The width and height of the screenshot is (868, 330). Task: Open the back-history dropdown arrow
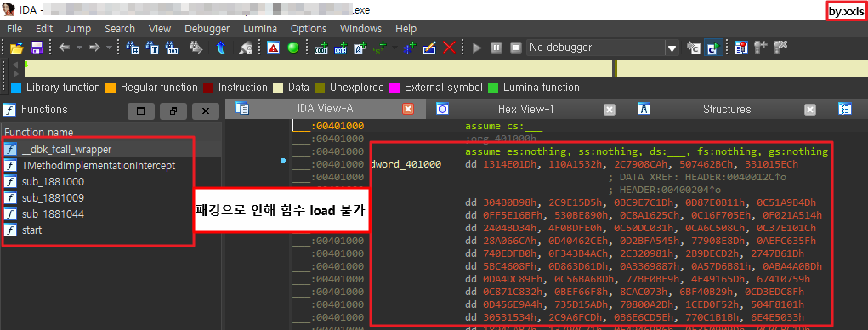click(78, 48)
